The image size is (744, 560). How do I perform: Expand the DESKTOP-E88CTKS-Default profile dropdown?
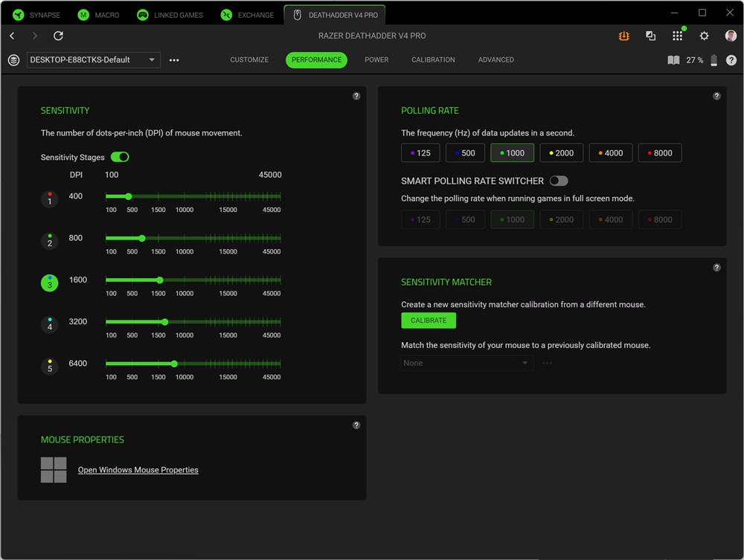pyautogui.click(x=93, y=60)
